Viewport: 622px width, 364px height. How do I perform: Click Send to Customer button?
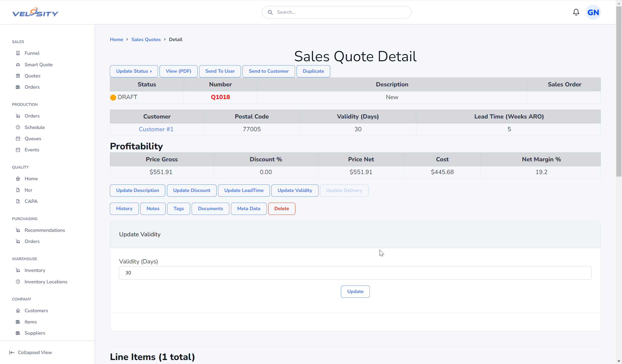(269, 71)
